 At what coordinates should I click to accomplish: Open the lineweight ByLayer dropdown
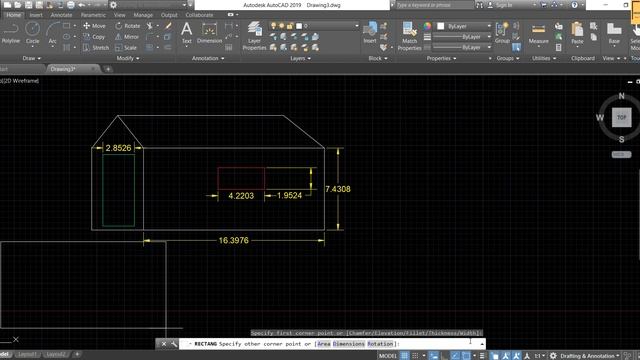(462, 37)
